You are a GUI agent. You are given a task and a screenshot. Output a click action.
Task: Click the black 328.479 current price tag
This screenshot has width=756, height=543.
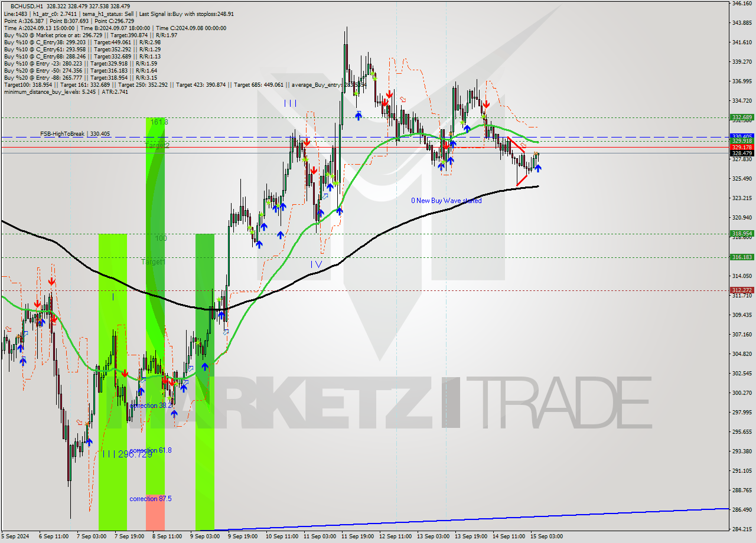point(742,153)
